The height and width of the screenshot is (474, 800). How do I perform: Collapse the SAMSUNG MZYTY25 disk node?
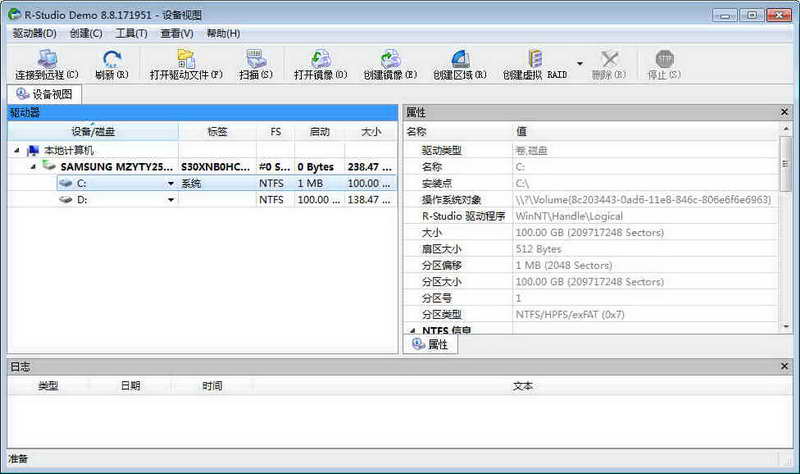(x=33, y=166)
